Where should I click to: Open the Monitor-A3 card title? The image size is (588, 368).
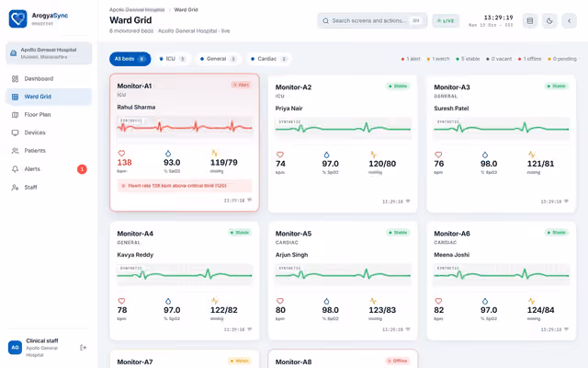coord(452,87)
